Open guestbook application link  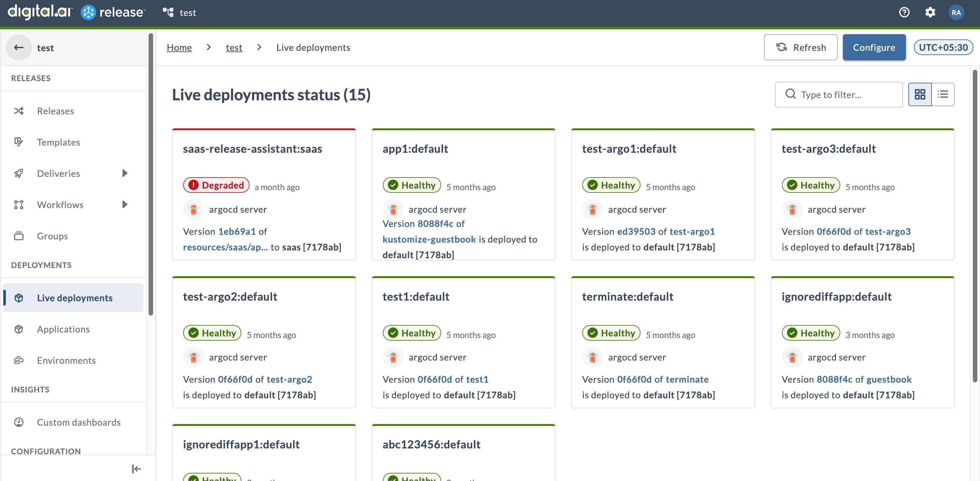tap(889, 379)
